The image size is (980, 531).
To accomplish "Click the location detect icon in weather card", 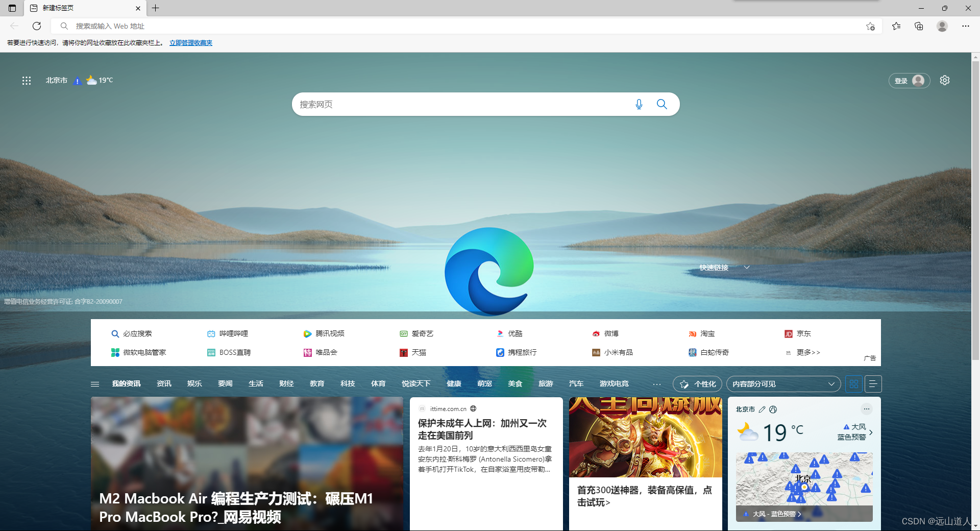I will click(773, 409).
